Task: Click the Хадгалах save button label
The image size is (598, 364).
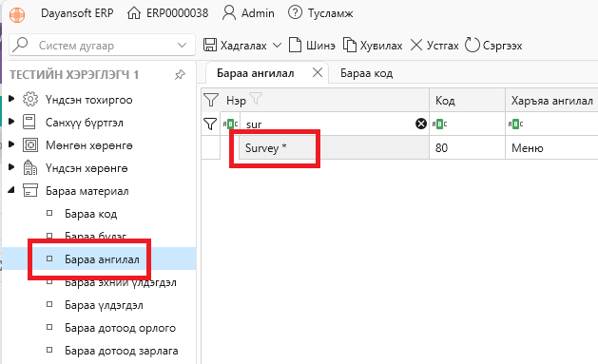Action: click(x=243, y=46)
